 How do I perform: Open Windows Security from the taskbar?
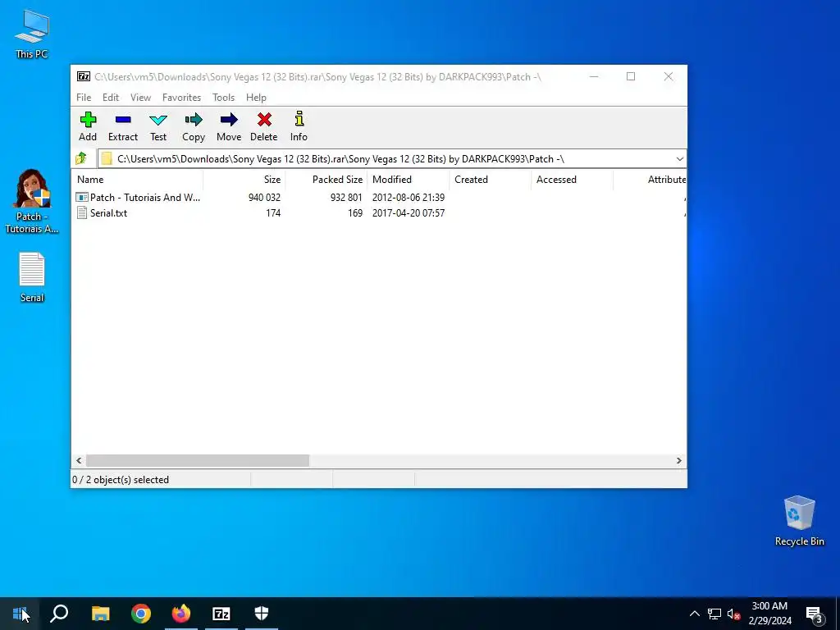[262, 614]
